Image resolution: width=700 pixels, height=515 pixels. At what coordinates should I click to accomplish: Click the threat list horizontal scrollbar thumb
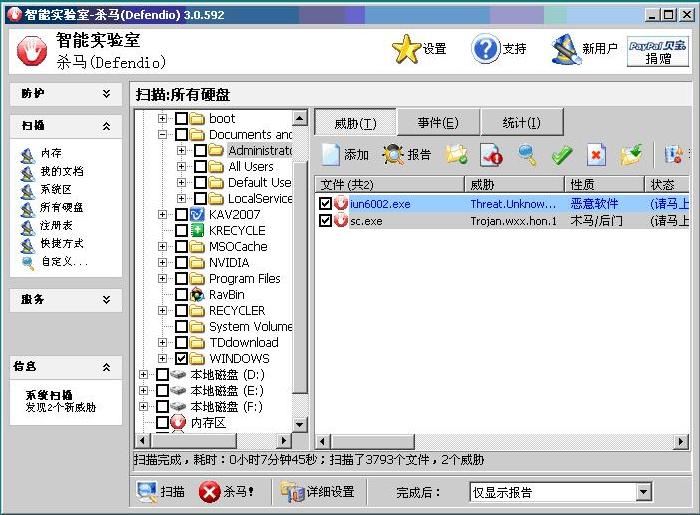click(372, 442)
